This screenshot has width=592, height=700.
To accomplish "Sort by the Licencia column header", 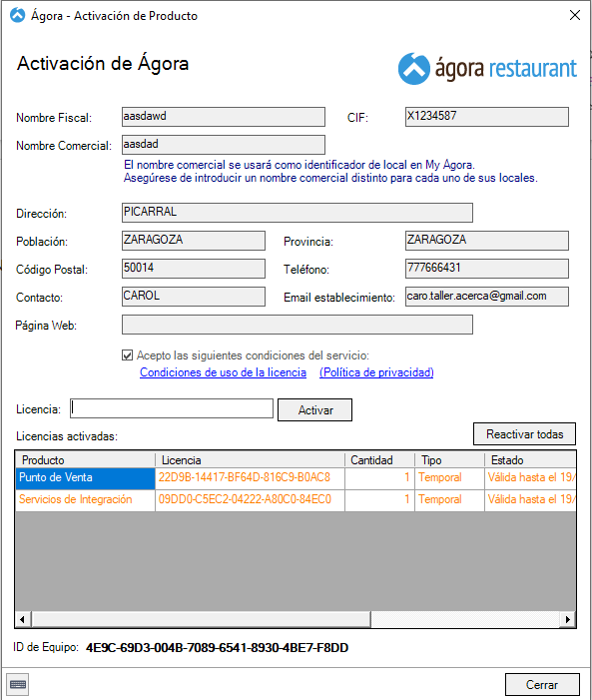I will click(x=250, y=459).
